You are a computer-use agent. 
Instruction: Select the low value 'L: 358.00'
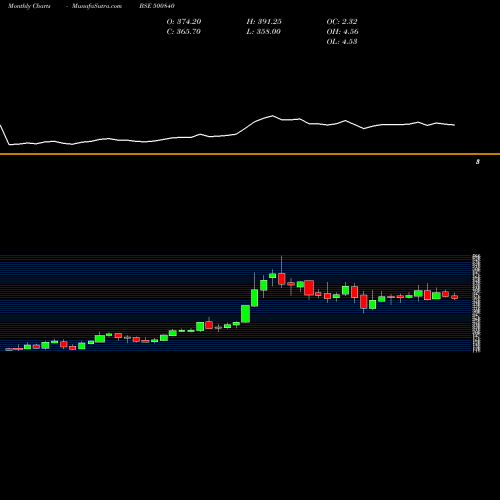coord(263,32)
